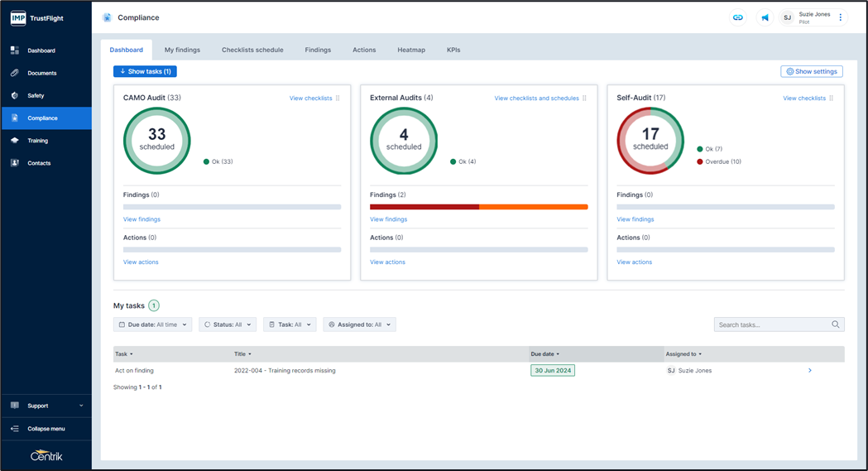Open Documents via the paperclip icon

[x=15, y=73]
